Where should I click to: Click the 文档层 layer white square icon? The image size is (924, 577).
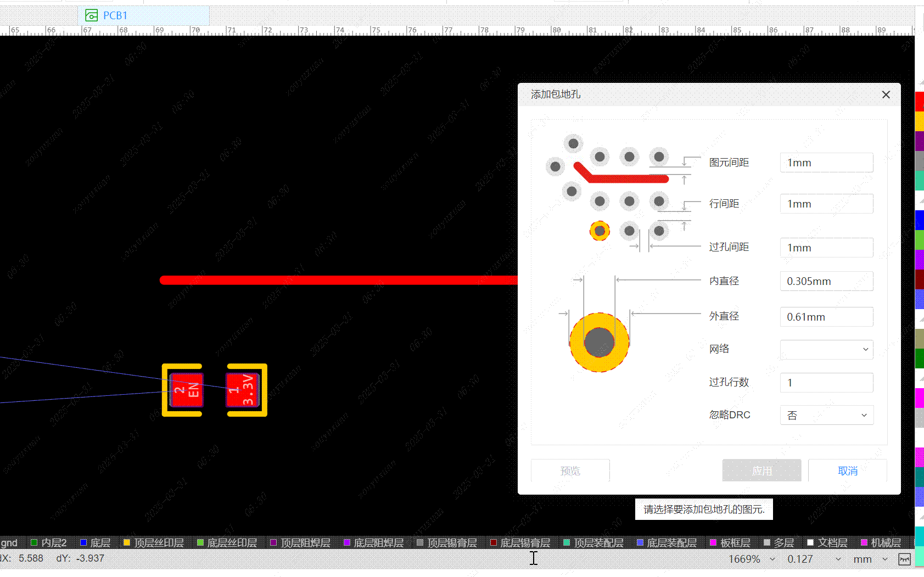click(810, 543)
